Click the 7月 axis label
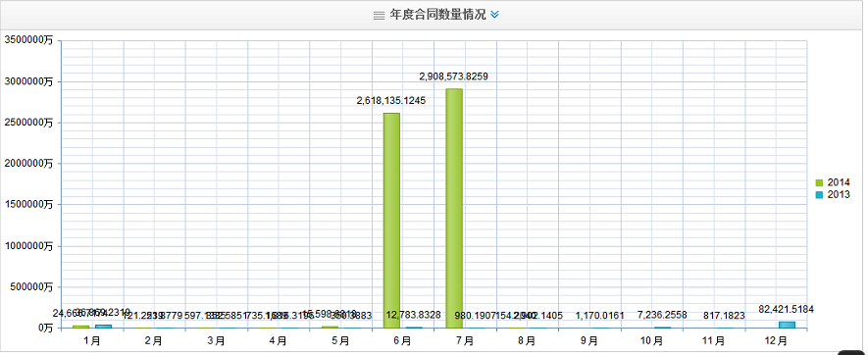 [x=465, y=340]
